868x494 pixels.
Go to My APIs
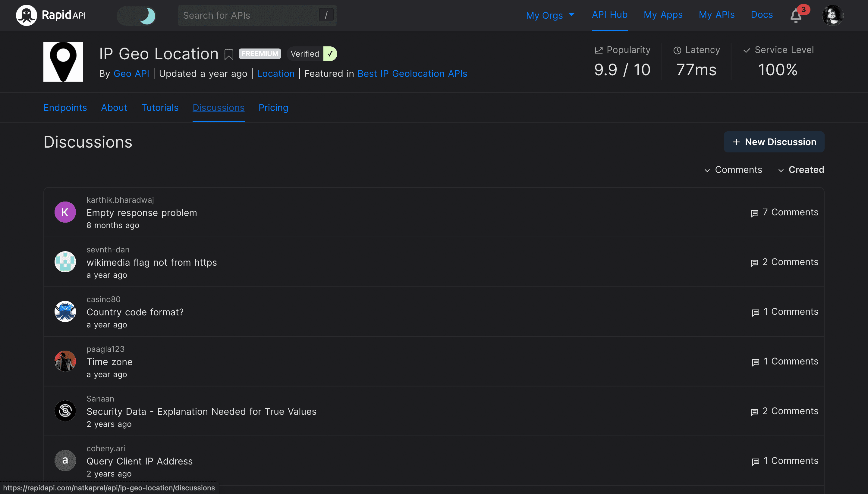[716, 14]
